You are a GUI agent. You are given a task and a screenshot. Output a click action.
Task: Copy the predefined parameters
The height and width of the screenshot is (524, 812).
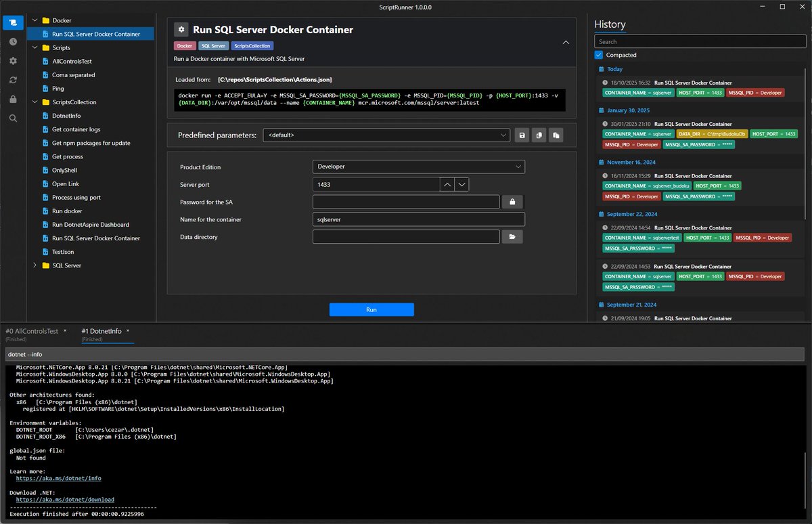pos(539,135)
